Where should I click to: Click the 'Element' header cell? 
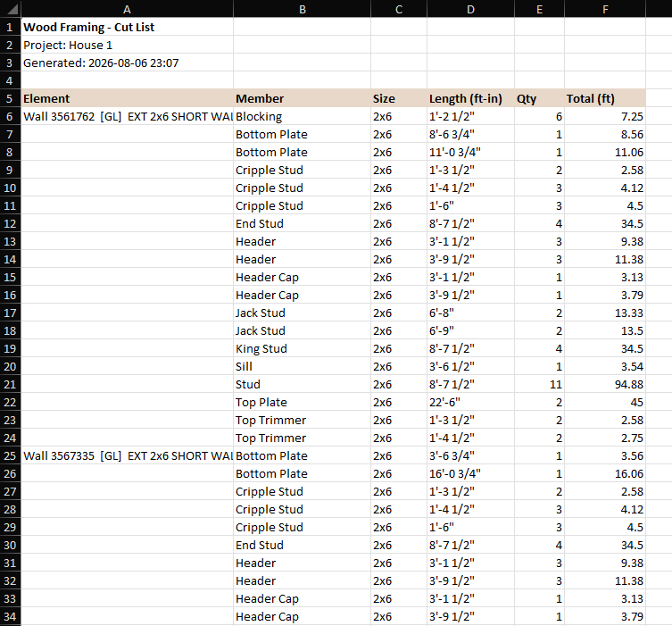point(127,98)
